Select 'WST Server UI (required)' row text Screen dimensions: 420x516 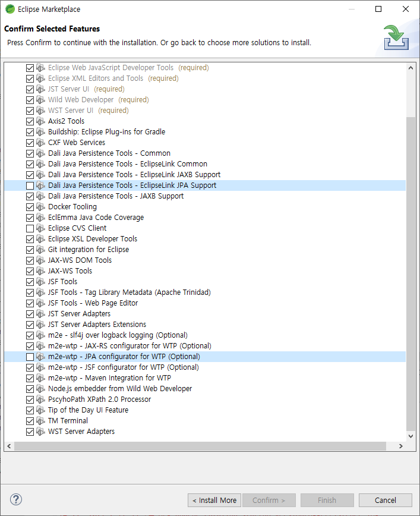89,110
